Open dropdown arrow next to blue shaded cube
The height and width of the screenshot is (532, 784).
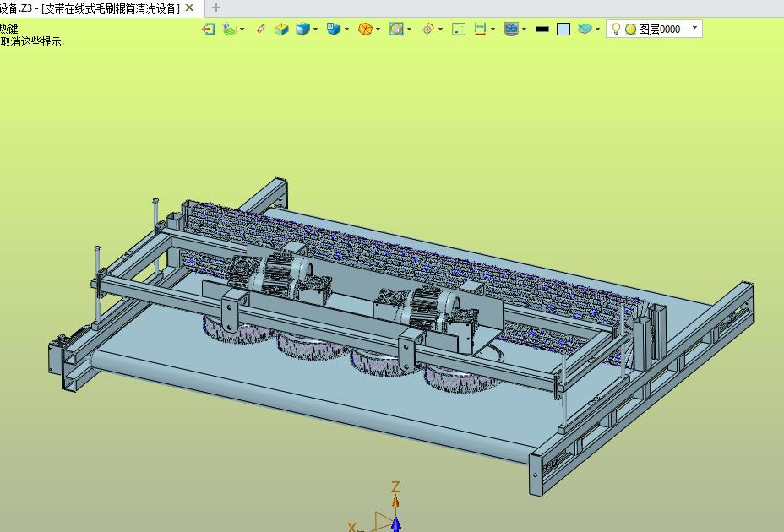point(315,30)
